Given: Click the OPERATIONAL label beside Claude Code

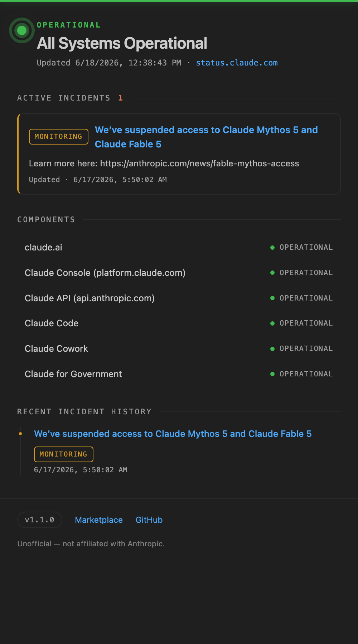Looking at the screenshot, I should click(306, 323).
